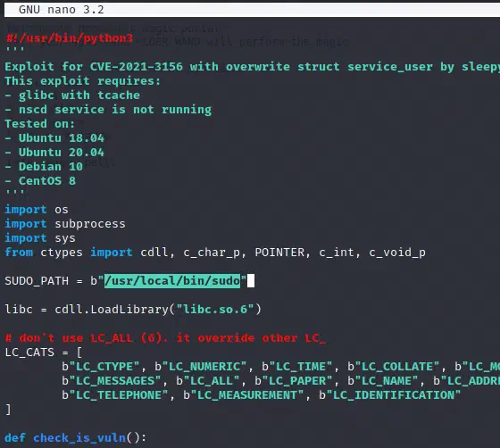Click the b"LC_IDENTIFICATION" entry
Image resolution: width=500 pixels, height=448 pixels.
click(x=390, y=395)
